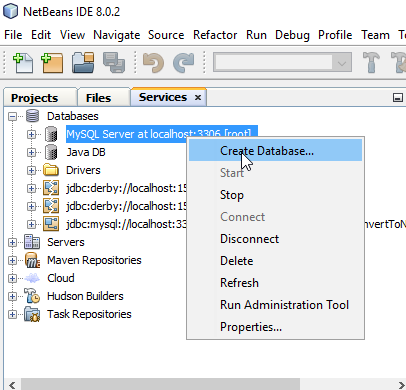The image size is (406, 390).
Task: Close the Services tab
Action: [198, 98]
